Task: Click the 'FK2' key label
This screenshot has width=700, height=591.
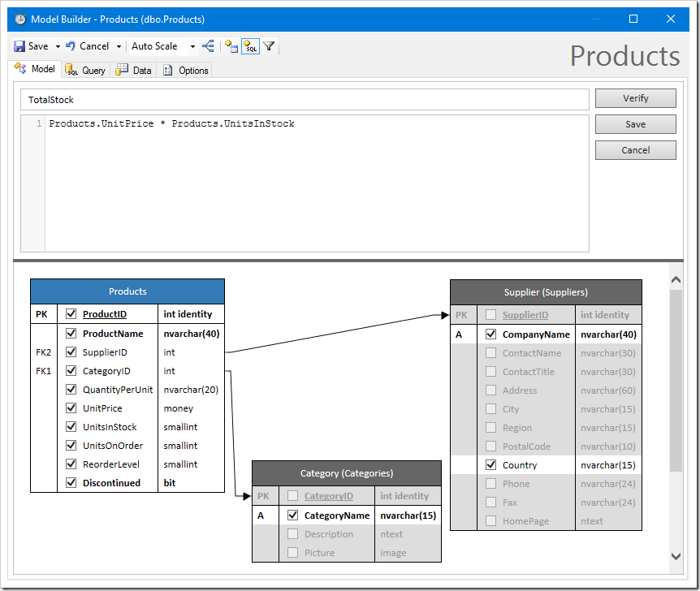Action: (x=43, y=352)
